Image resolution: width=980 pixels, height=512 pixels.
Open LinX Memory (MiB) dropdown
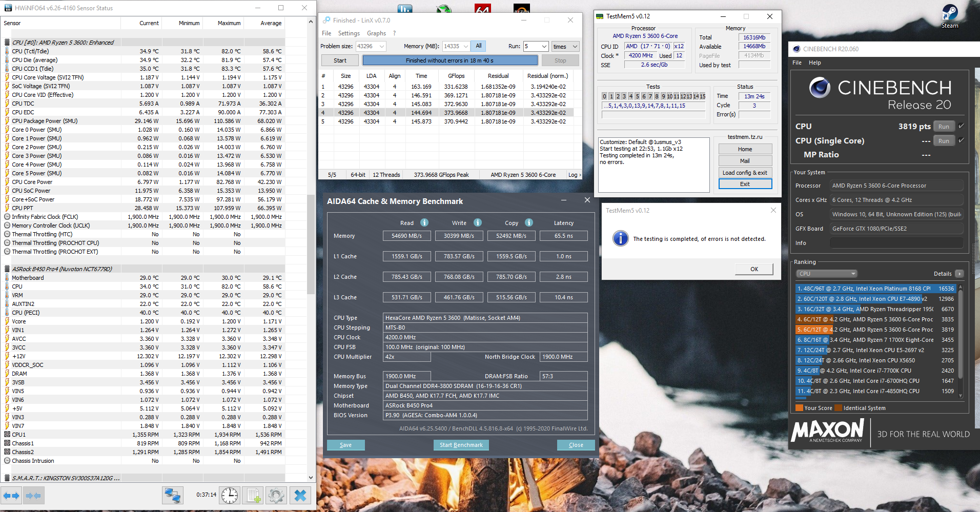pos(465,46)
